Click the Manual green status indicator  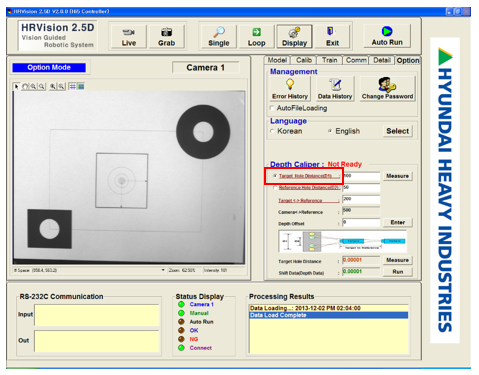(x=181, y=313)
